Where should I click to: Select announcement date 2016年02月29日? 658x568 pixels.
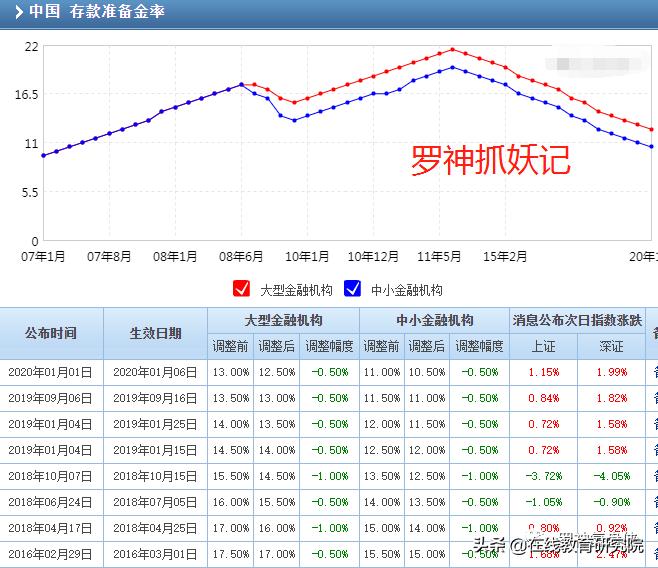50,554
